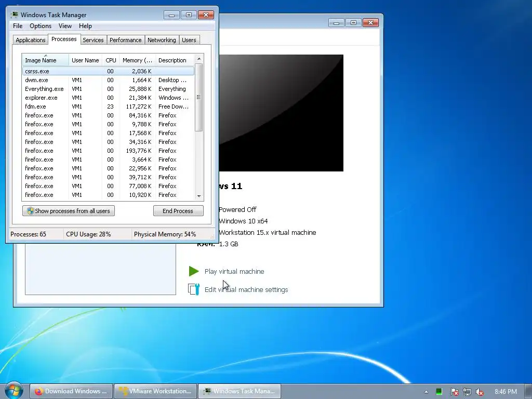This screenshot has width=532, height=399.
Task: Open the Options menu
Action: (x=41, y=26)
